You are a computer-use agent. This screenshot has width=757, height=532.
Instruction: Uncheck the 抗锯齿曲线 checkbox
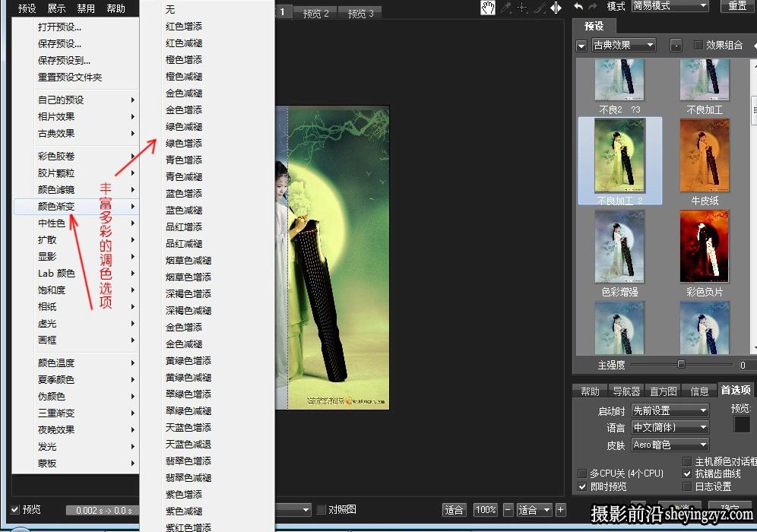(x=687, y=473)
